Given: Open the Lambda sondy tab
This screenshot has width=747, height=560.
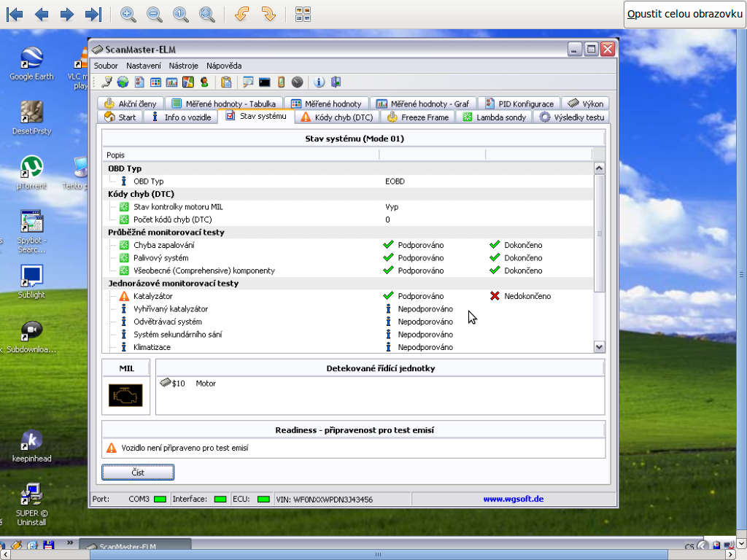Looking at the screenshot, I should (495, 117).
